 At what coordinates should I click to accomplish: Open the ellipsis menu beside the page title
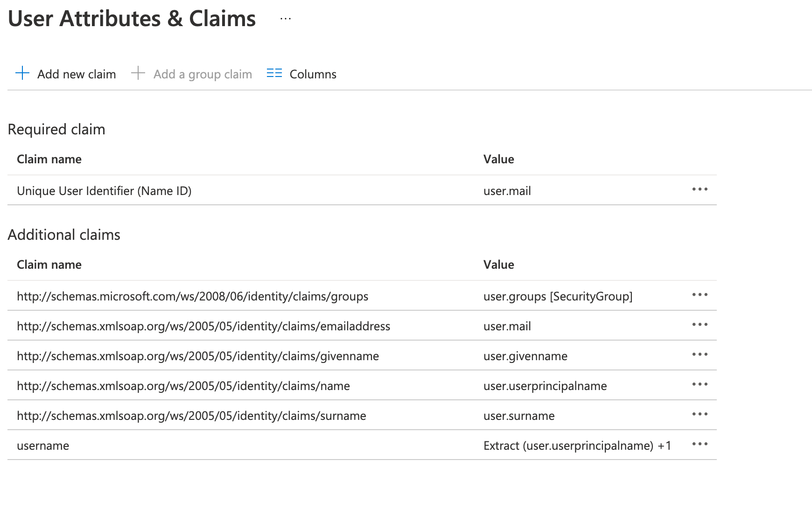click(286, 19)
